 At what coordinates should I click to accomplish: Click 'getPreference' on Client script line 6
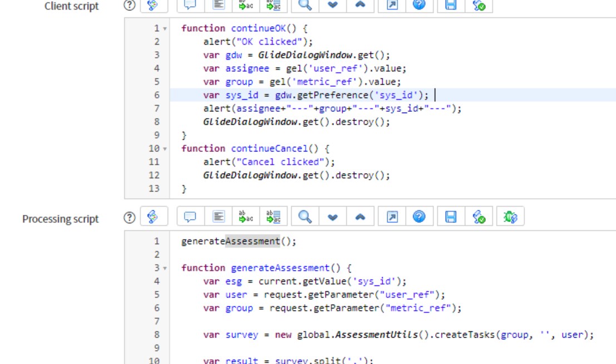[x=333, y=95]
